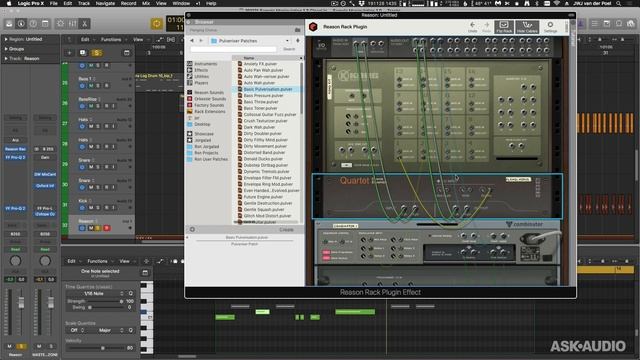Click the red Reason logo icon
The height and width of the screenshot is (360, 640).
tap(313, 27)
